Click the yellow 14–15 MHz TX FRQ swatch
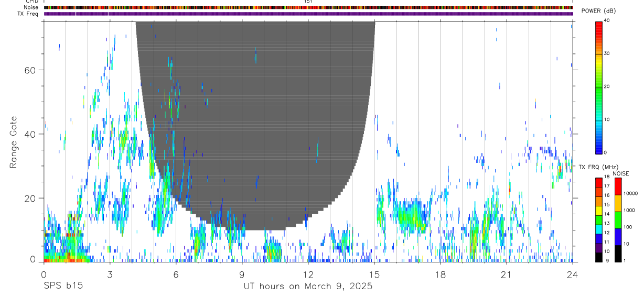 [598, 210]
